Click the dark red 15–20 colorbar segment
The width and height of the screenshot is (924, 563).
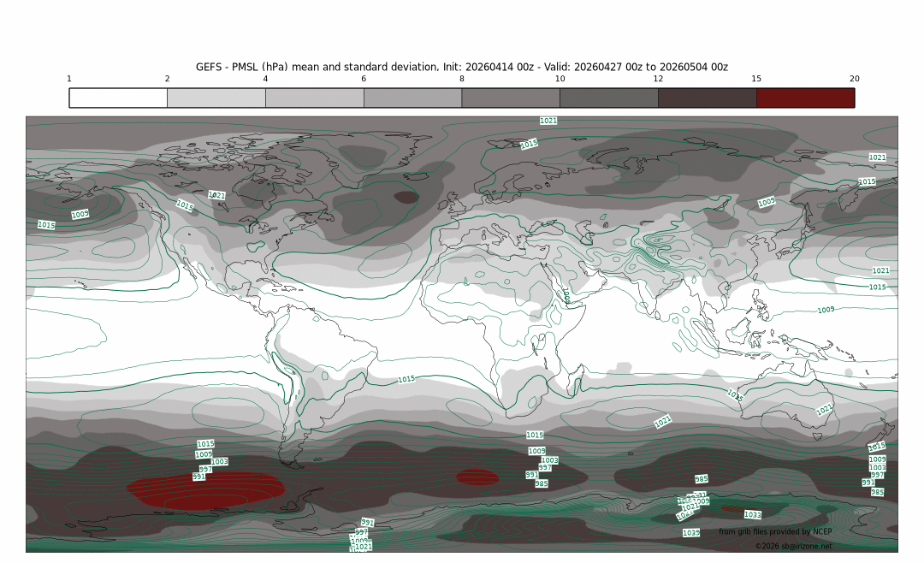pyautogui.click(x=805, y=98)
